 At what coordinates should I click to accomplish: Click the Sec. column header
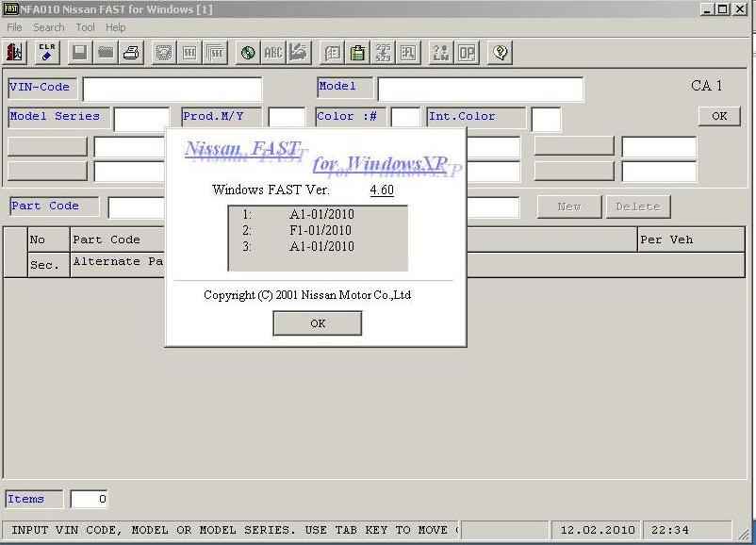pos(48,265)
